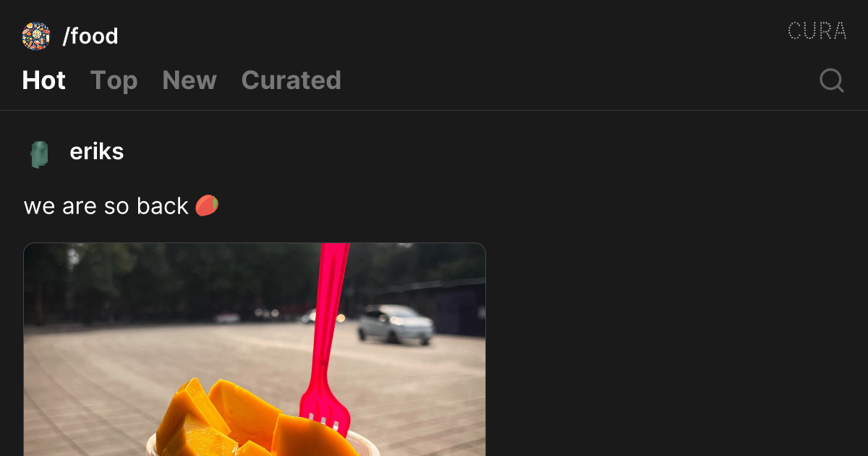Click the mango emoji in the post
Image resolution: width=868 pixels, height=456 pixels.
pyautogui.click(x=207, y=206)
